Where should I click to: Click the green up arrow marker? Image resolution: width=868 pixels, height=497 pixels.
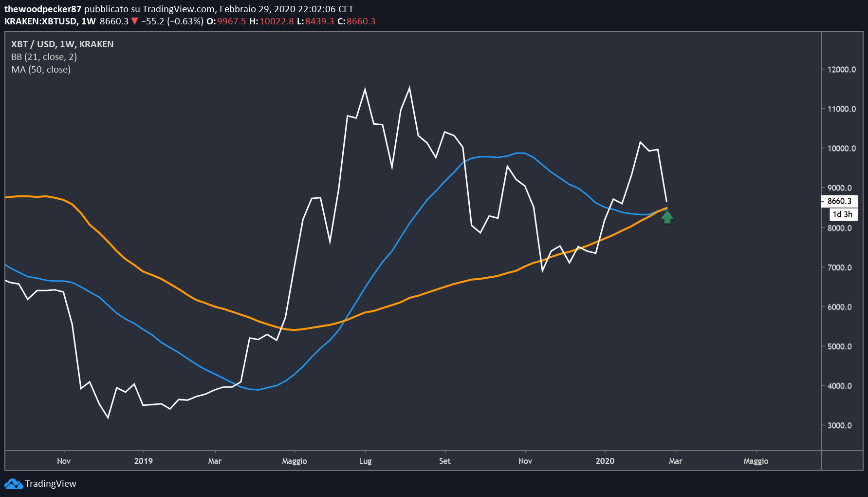pyautogui.click(x=667, y=217)
